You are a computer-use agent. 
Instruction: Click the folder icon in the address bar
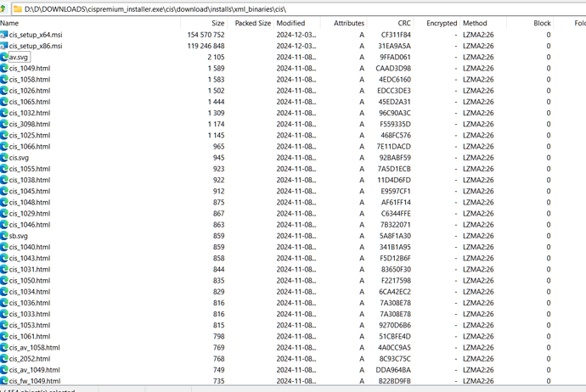[x=18, y=9]
